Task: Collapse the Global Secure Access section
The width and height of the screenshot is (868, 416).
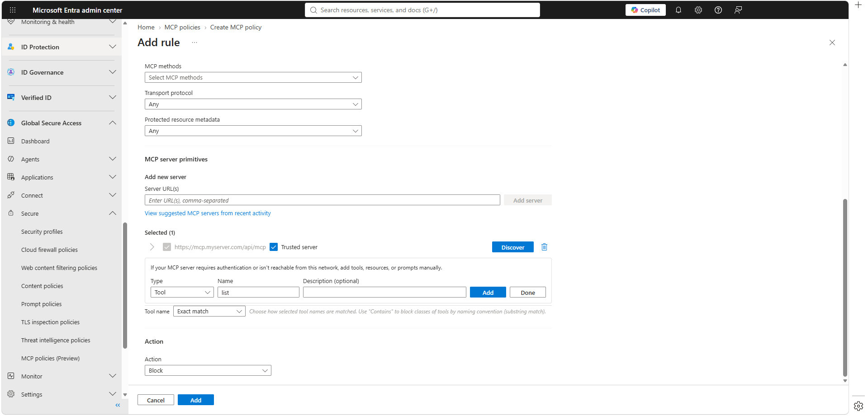Action: [113, 123]
